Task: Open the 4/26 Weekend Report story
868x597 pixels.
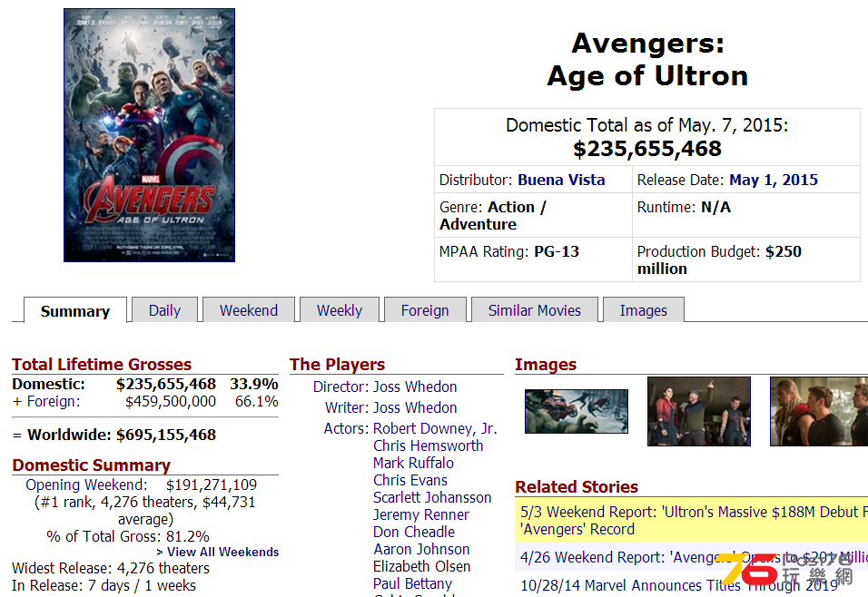Action: tap(694, 557)
